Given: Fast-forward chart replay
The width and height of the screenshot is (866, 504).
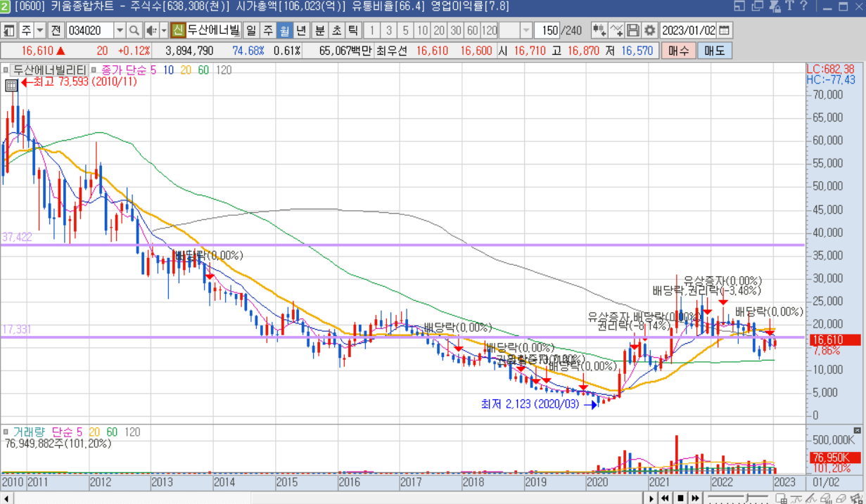Looking at the screenshot, I should [x=695, y=498].
